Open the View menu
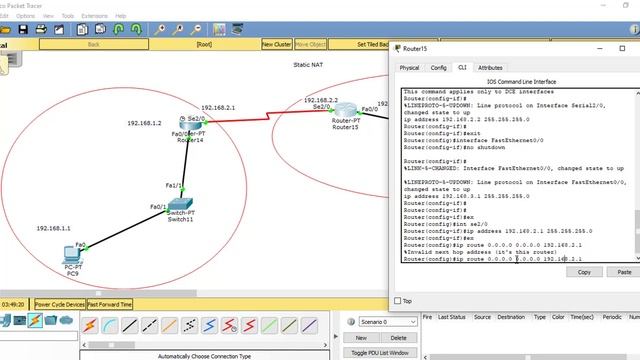 48,16
